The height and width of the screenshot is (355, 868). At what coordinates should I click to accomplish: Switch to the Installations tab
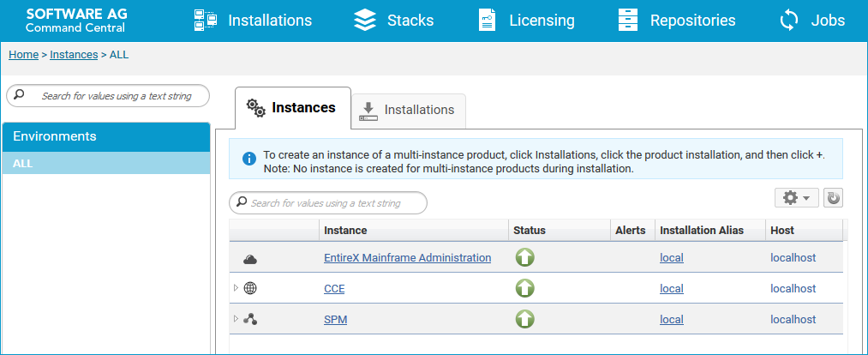click(x=409, y=111)
